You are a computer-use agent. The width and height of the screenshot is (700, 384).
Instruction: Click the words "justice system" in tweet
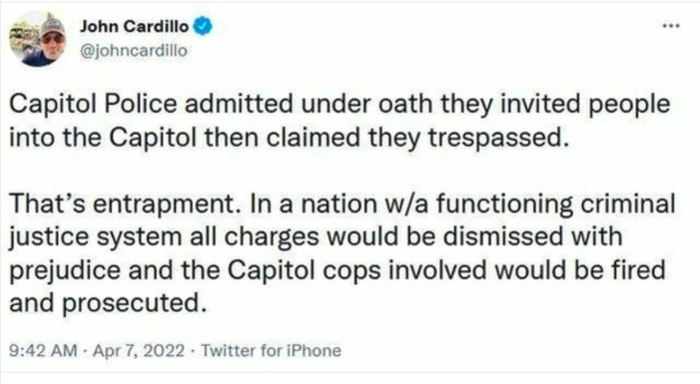(x=96, y=237)
